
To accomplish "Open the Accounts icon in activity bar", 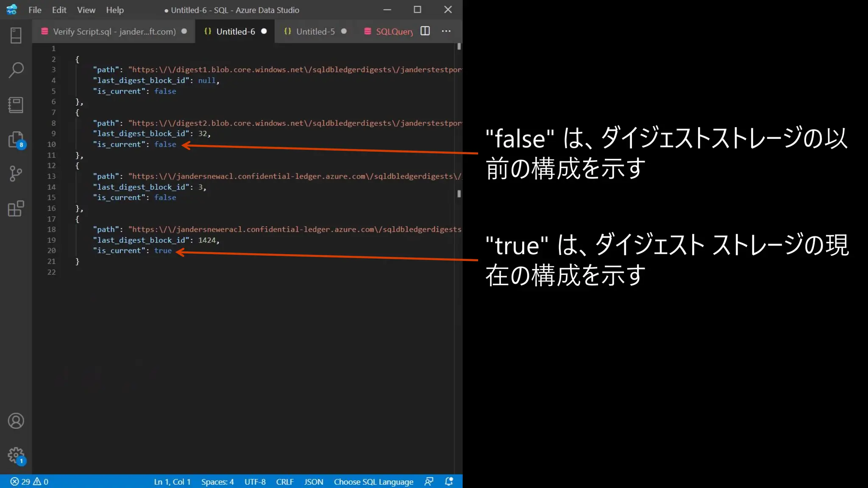I will (x=16, y=421).
